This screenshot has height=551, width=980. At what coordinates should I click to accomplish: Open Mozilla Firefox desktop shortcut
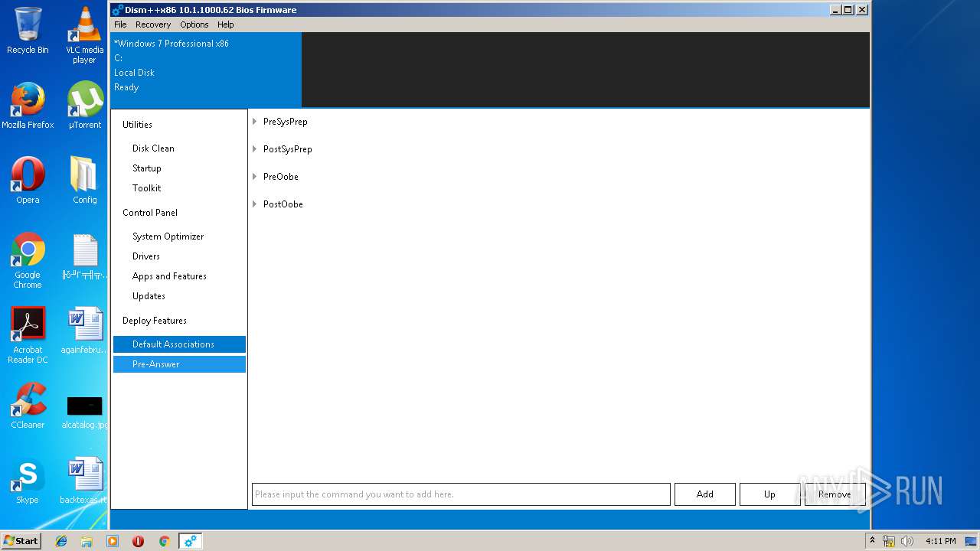(x=28, y=106)
